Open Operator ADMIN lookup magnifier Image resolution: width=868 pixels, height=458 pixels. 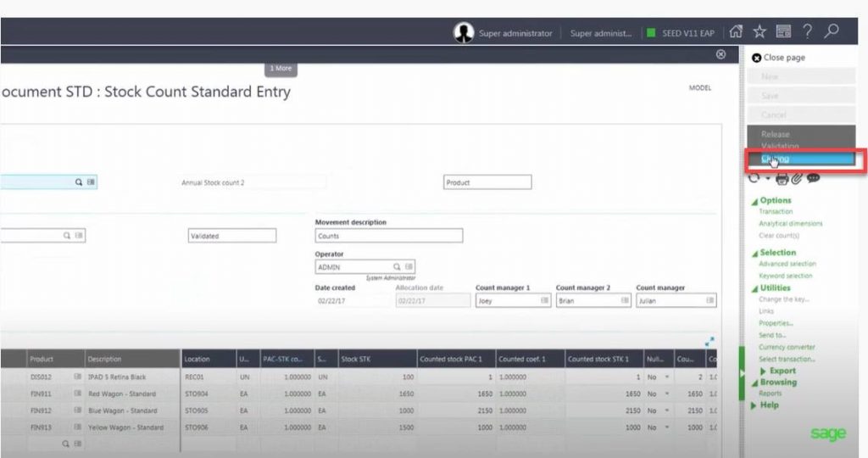[397, 266]
